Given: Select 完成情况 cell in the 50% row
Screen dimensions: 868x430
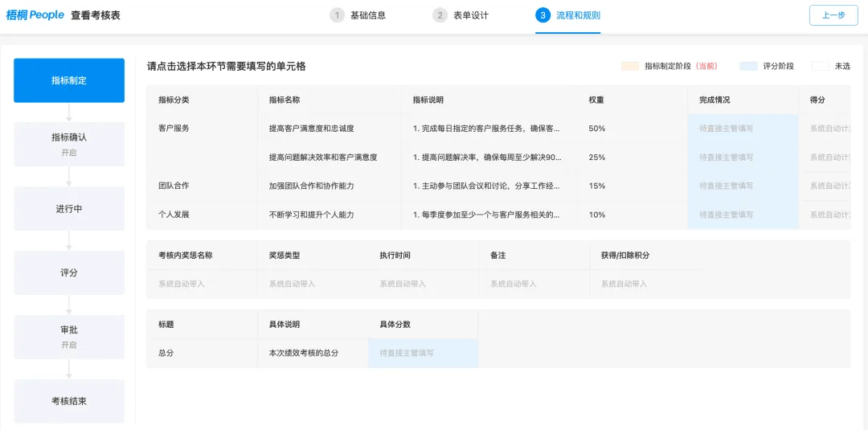Looking at the screenshot, I should tap(743, 129).
